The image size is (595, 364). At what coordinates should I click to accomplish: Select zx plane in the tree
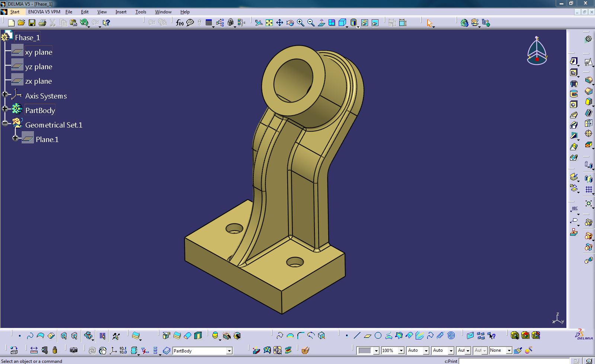[39, 81]
